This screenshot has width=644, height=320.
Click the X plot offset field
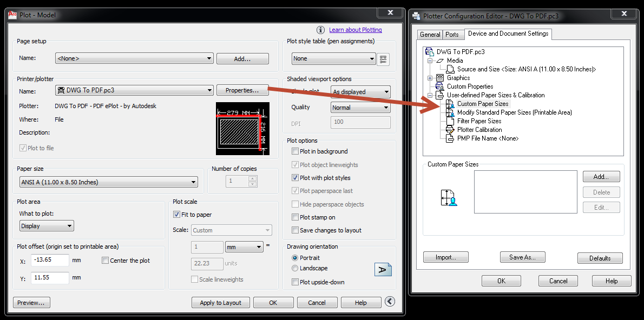[x=50, y=260]
